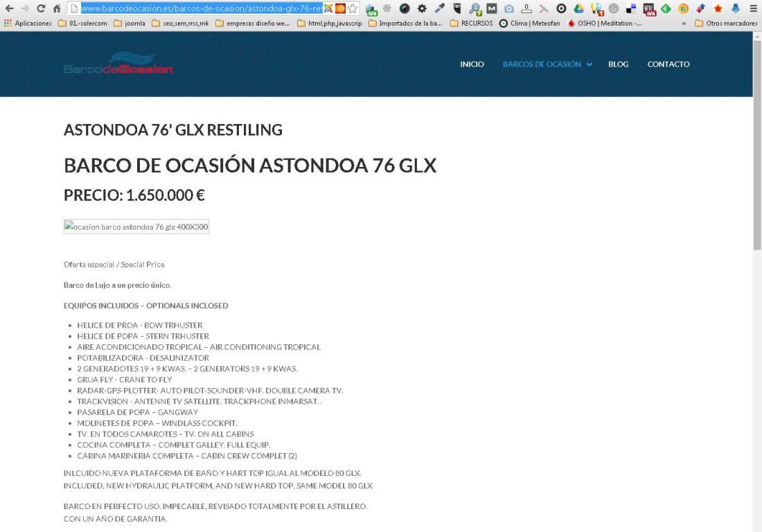Bookmark this page with the star
The width and height of the screenshot is (762, 532).
click(x=353, y=8)
